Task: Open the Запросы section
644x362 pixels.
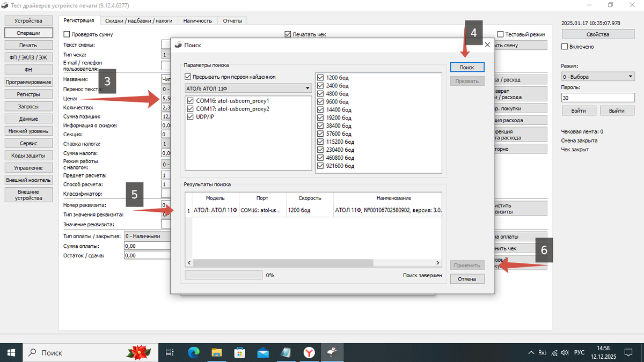Action: [28, 106]
